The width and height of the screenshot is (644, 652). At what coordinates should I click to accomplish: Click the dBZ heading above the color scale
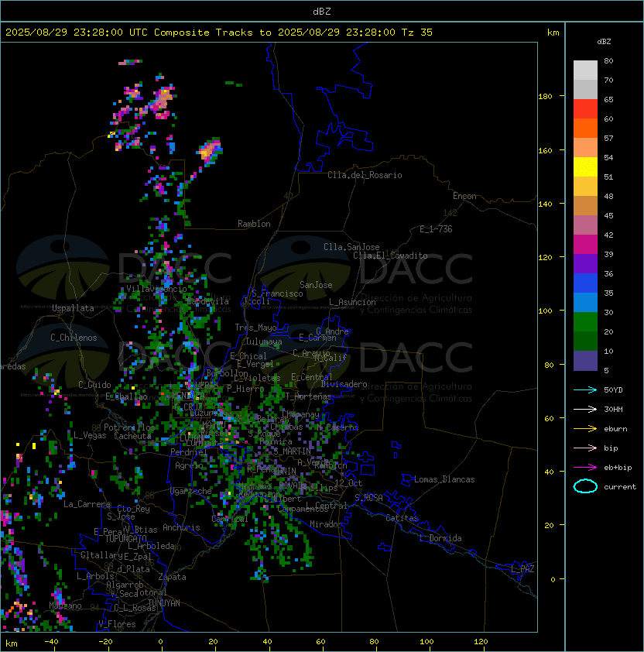[x=604, y=42]
